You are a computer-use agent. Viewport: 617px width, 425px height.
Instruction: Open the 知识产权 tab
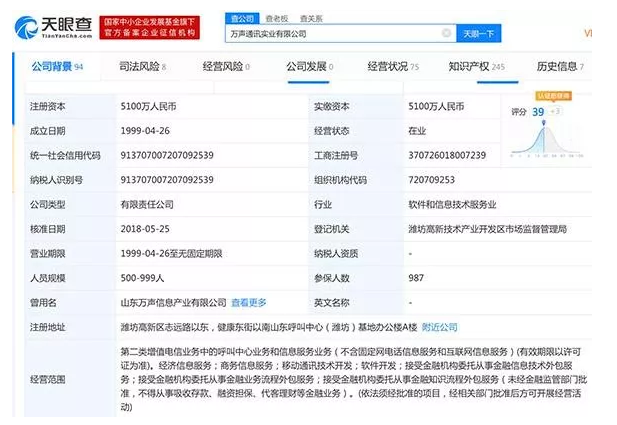pyautogui.click(x=477, y=67)
